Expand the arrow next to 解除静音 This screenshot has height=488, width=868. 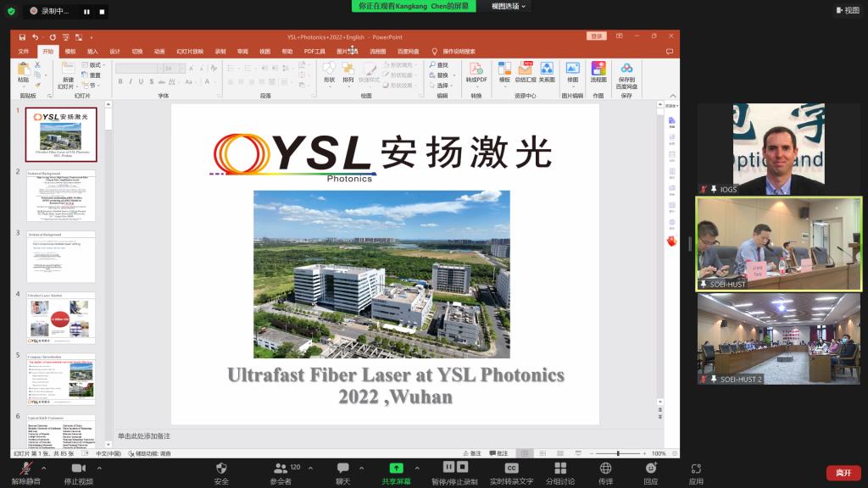pos(46,467)
